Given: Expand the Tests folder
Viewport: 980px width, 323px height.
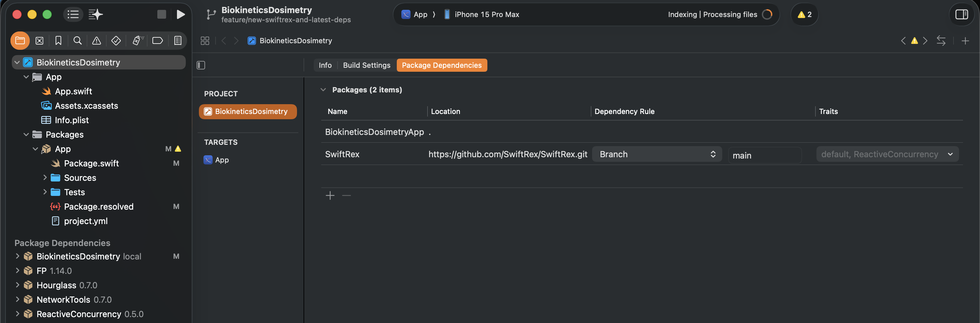Looking at the screenshot, I should coord(45,192).
